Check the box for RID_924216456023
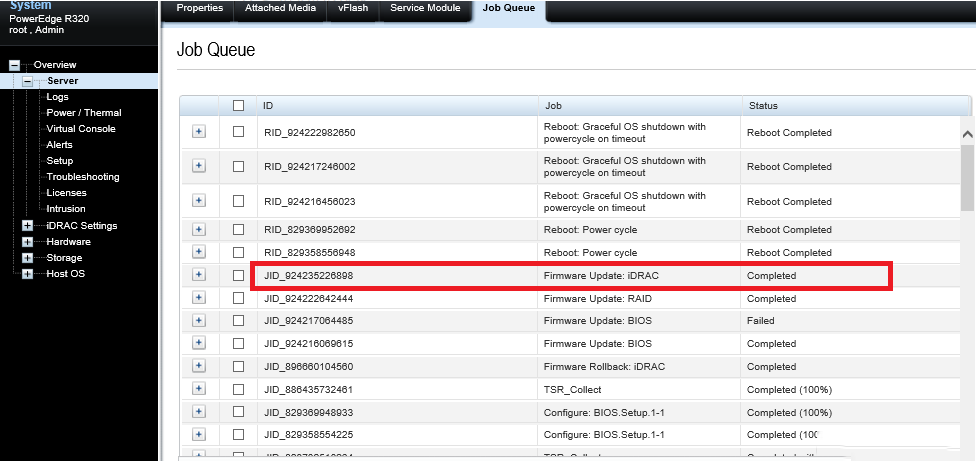Viewport: 976px width, 461px height. tap(238, 201)
